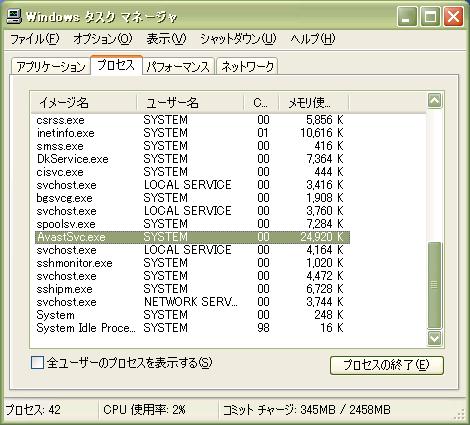Close the Task Manager window
The width and height of the screenshot is (470, 425).
click(x=453, y=16)
